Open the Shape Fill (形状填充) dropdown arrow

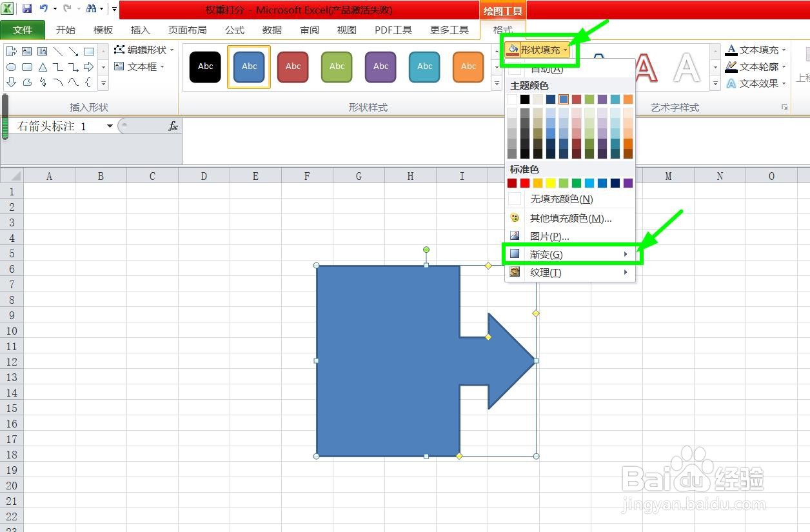pyautogui.click(x=566, y=50)
